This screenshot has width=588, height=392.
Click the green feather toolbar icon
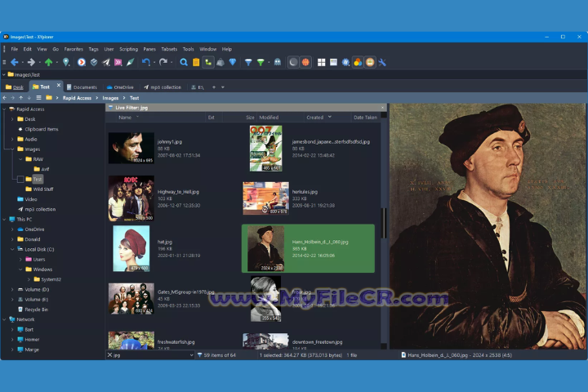[130, 62]
